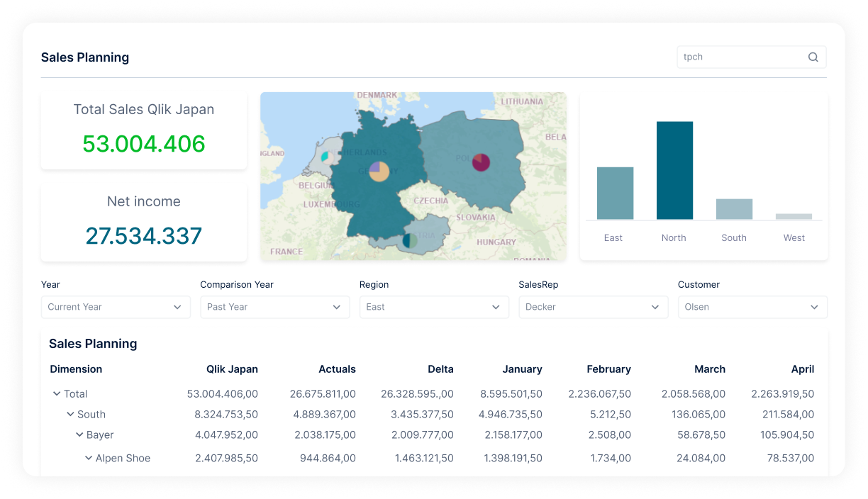Collapse the Alpen Shoe row
Screen dimensions: 868x499
89,459
